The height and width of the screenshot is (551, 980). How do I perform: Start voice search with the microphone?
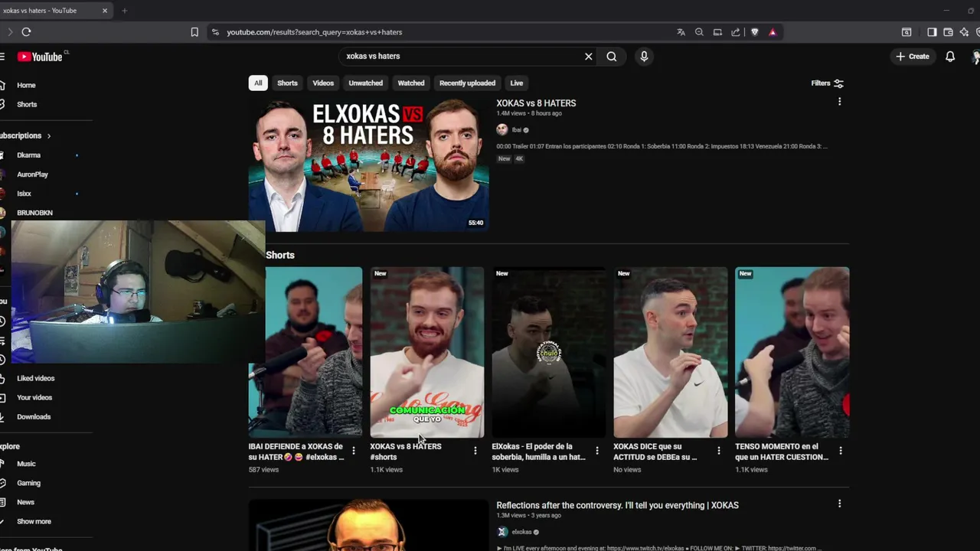(644, 56)
